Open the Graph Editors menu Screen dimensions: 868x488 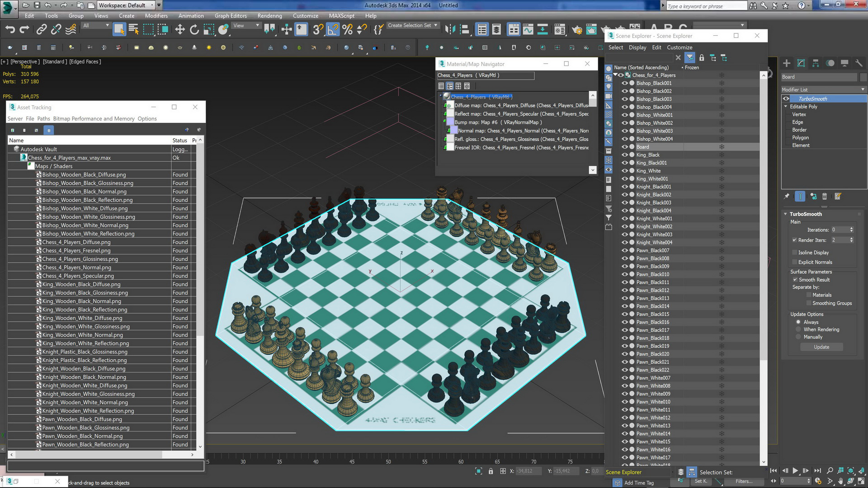point(231,16)
